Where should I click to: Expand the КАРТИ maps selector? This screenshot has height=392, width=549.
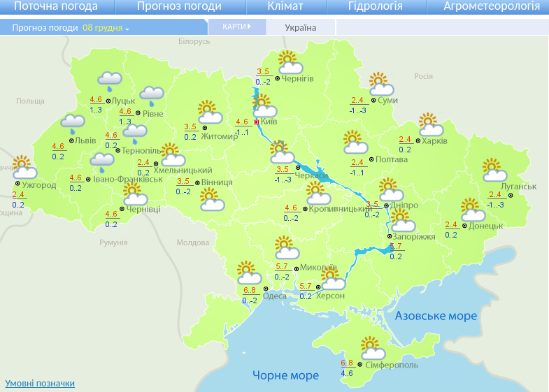pyautogui.click(x=238, y=27)
